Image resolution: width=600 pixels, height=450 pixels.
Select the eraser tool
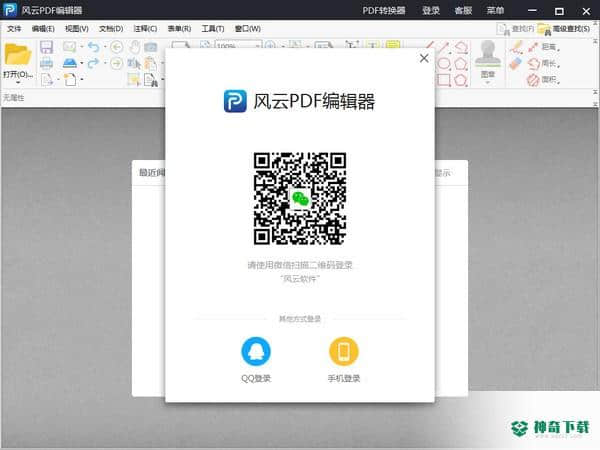[x=516, y=64]
